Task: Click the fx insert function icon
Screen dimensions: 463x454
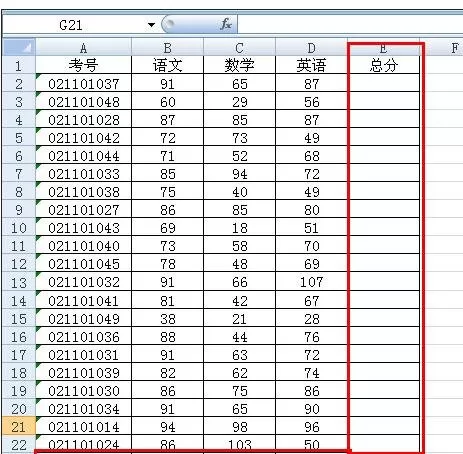Action: 226,24
